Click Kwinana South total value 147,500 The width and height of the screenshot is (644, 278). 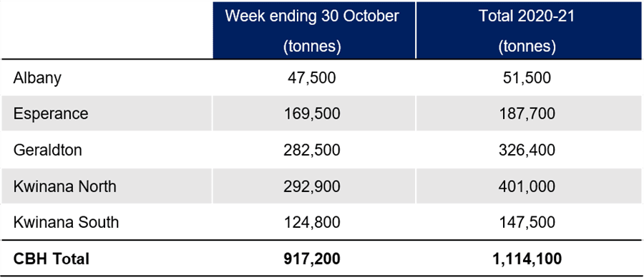[527, 222]
